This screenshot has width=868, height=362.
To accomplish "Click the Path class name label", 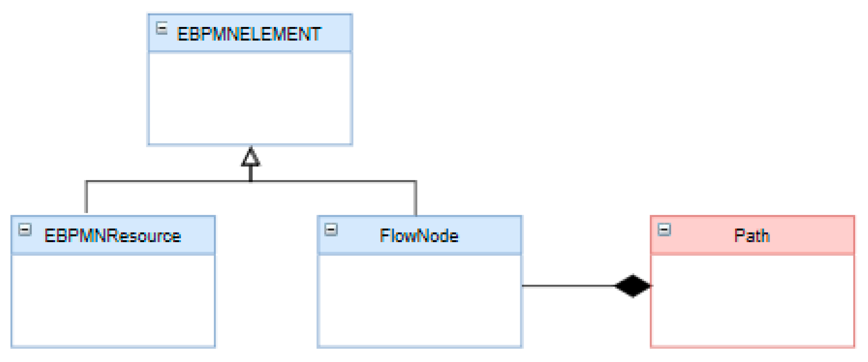I will pos(752,236).
